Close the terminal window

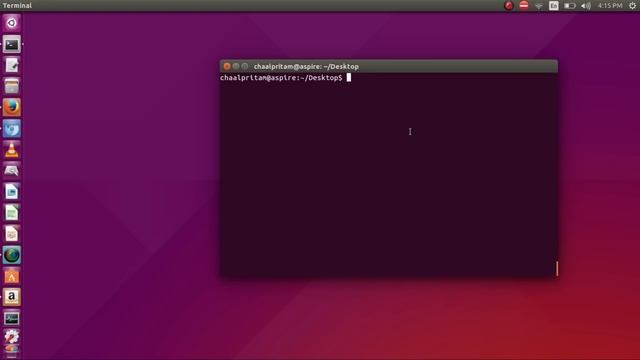(227, 66)
